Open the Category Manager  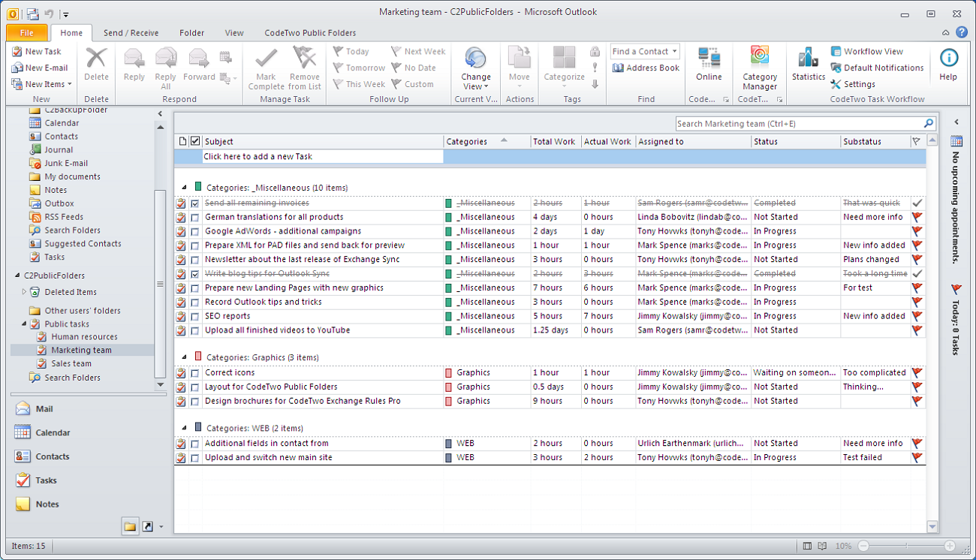coord(760,68)
